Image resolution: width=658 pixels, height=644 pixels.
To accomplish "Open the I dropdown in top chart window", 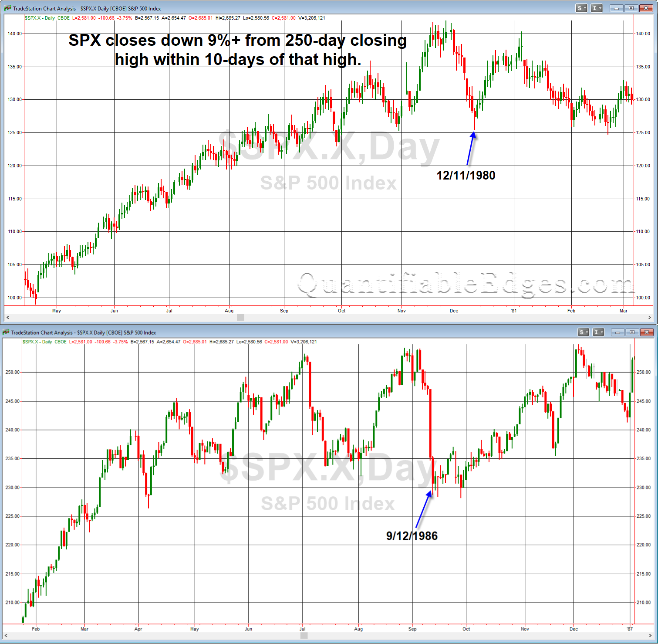I will [x=597, y=8].
